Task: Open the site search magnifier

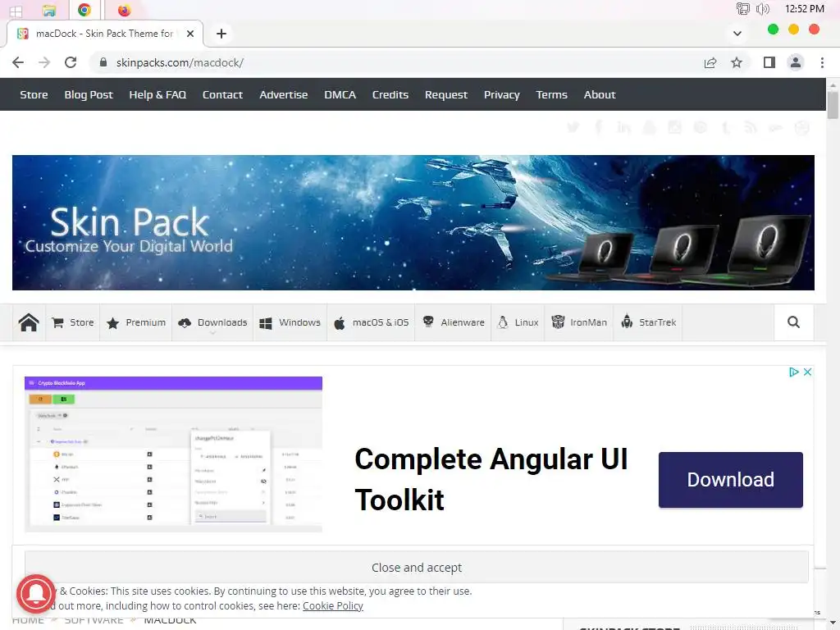Action: point(793,322)
